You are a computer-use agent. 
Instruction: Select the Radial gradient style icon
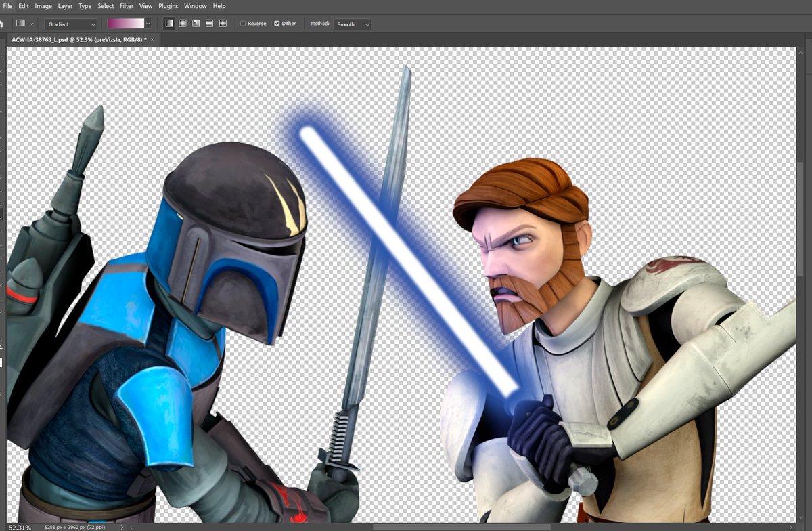[x=182, y=24]
